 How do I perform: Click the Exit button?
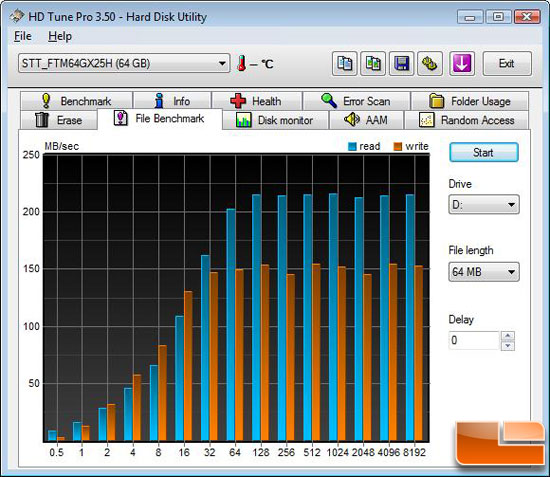[507, 63]
